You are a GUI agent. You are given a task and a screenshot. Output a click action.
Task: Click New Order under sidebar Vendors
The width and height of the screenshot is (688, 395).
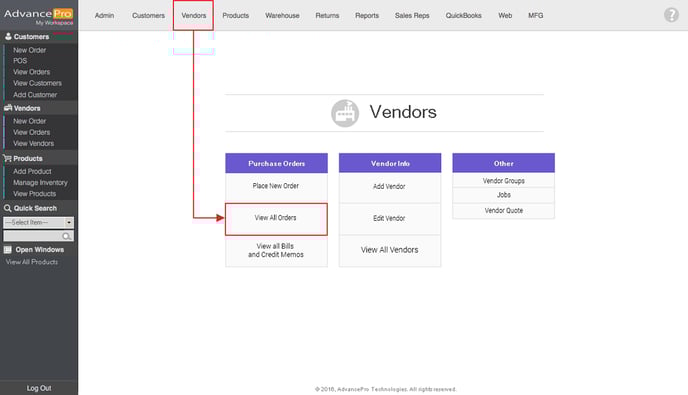click(x=29, y=121)
